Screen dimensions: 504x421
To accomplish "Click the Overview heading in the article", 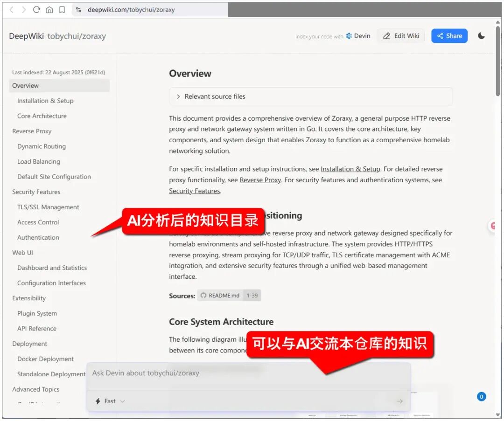I will 190,74.
